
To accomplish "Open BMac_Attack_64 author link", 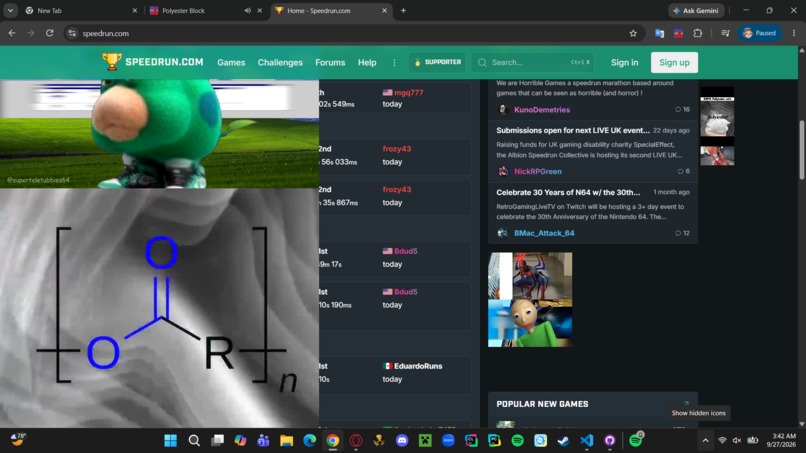I will coord(544,233).
